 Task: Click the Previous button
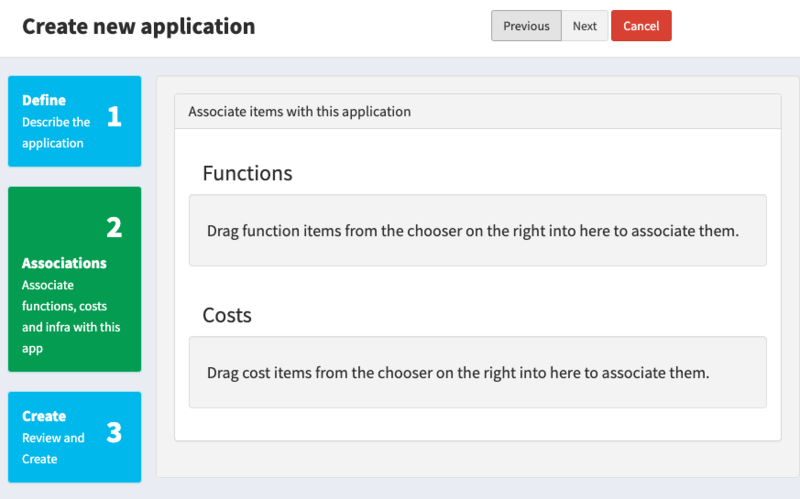[526, 26]
